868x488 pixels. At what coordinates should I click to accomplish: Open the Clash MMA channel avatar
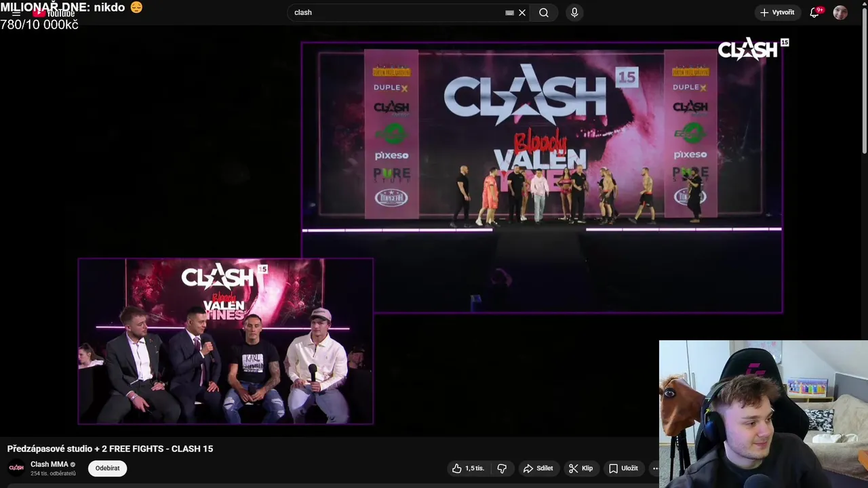(x=16, y=468)
